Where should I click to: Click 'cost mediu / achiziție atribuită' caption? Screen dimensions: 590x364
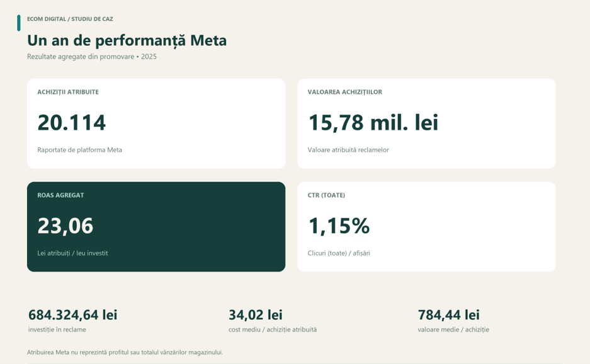[273, 329]
